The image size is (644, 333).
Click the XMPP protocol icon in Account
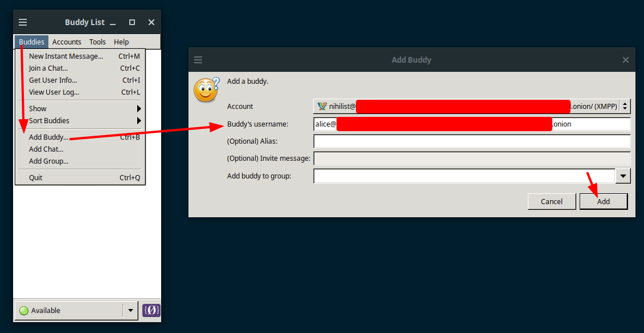(x=322, y=106)
